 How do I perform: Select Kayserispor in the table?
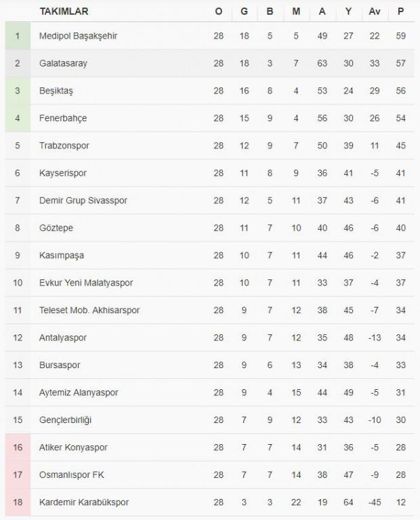point(63,173)
